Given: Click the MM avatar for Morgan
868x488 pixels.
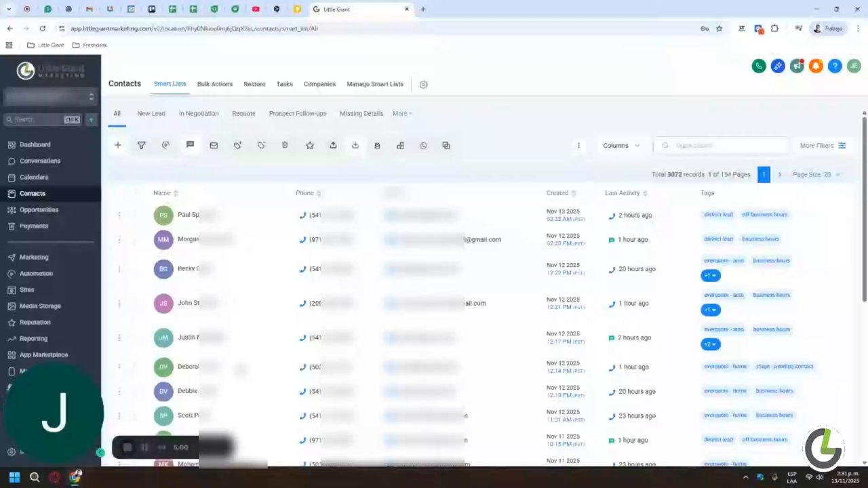Looking at the screenshot, I should pos(163,239).
